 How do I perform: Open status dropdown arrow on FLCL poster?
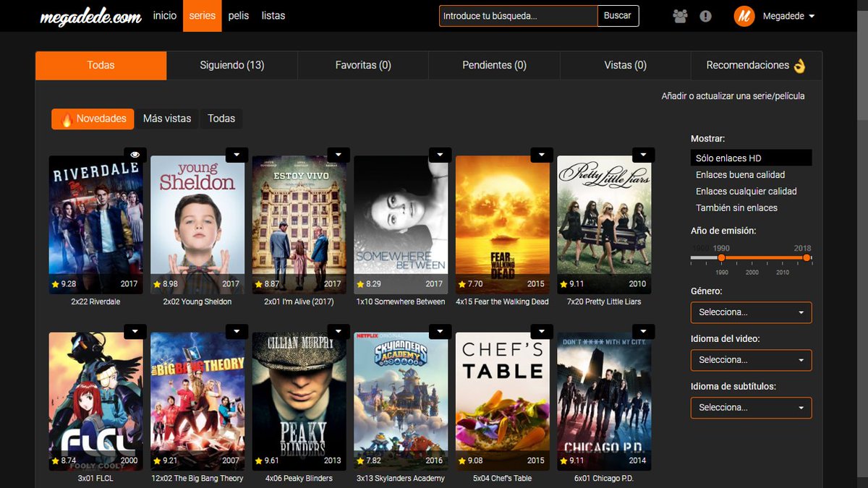pos(135,331)
